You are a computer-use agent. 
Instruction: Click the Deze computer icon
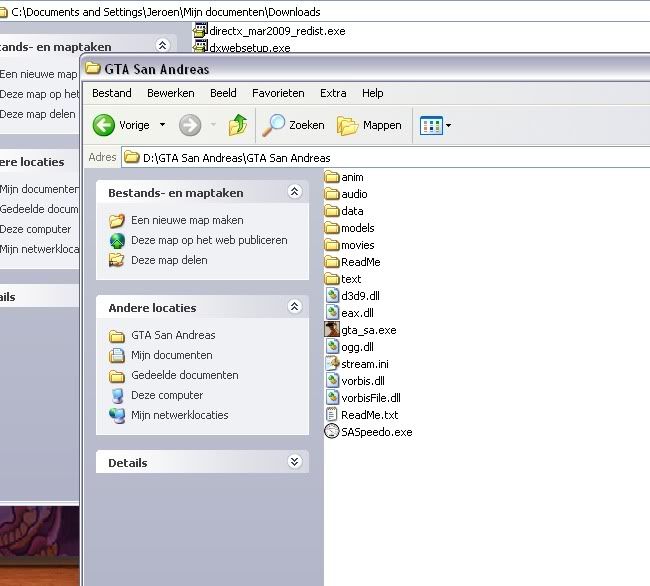[117, 395]
